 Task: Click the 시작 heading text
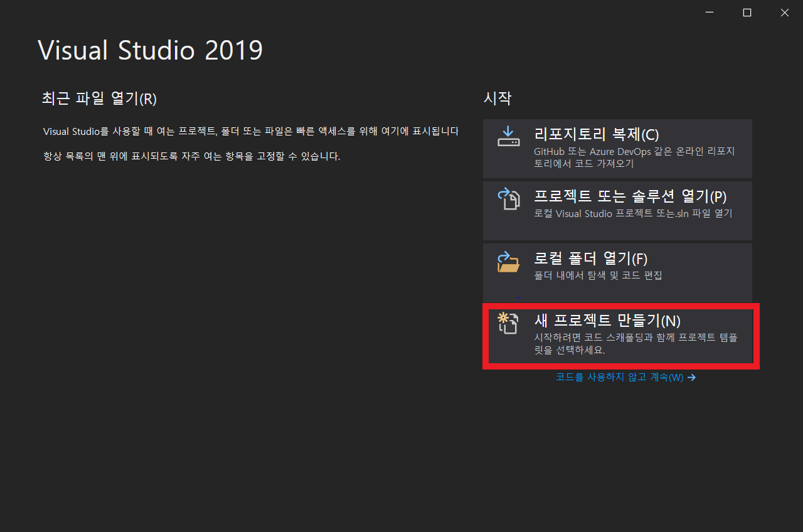497,98
